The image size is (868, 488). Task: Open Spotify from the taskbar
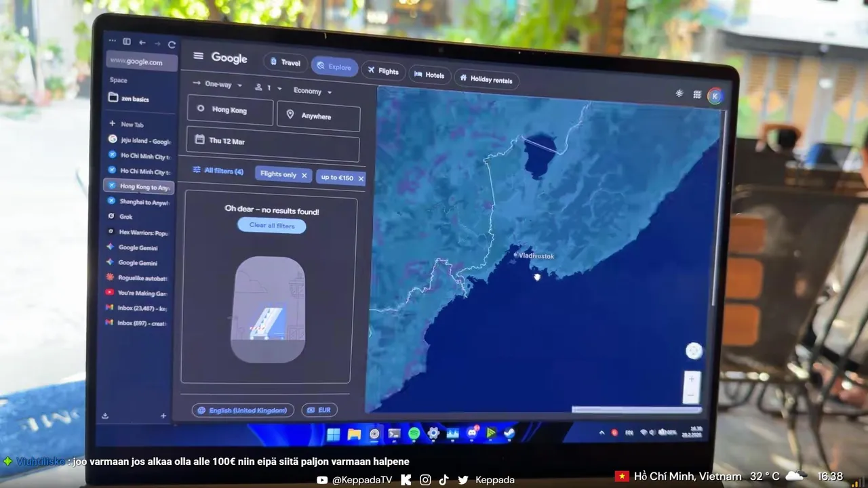click(414, 434)
